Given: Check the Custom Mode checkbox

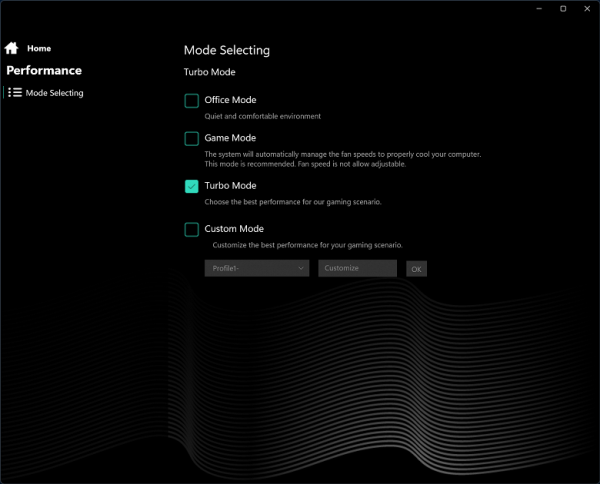Looking at the screenshot, I should tap(192, 229).
